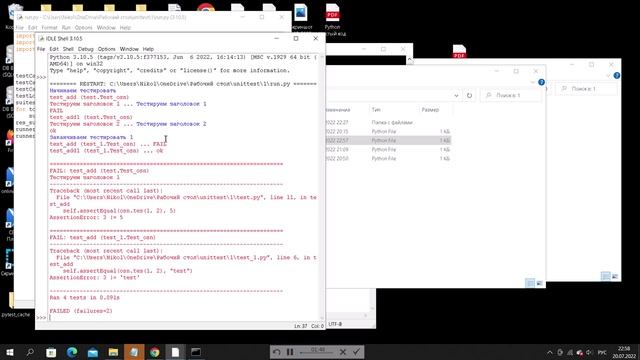Expand address bar history dropdown in front Explorer

pyautogui.click(x=456, y=96)
